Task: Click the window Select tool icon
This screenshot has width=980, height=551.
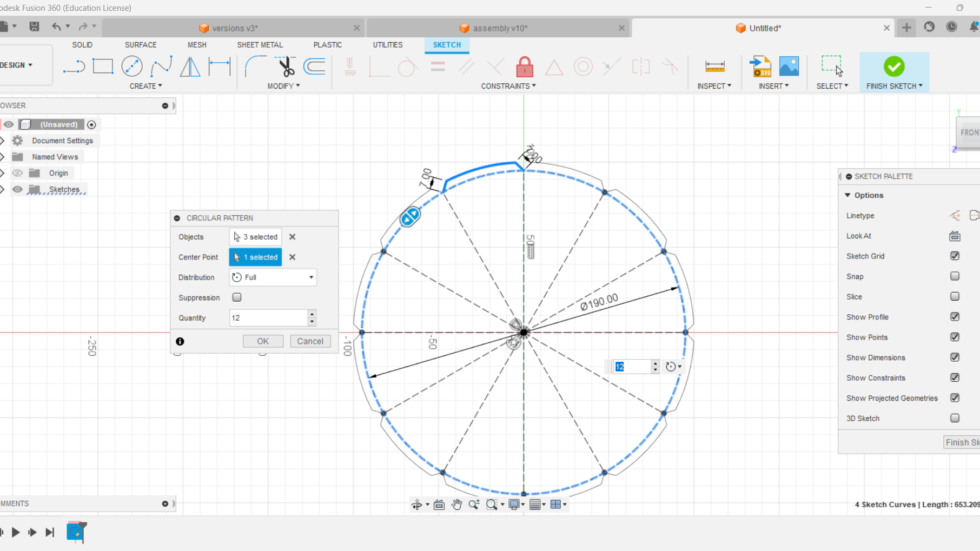Action: pos(832,66)
